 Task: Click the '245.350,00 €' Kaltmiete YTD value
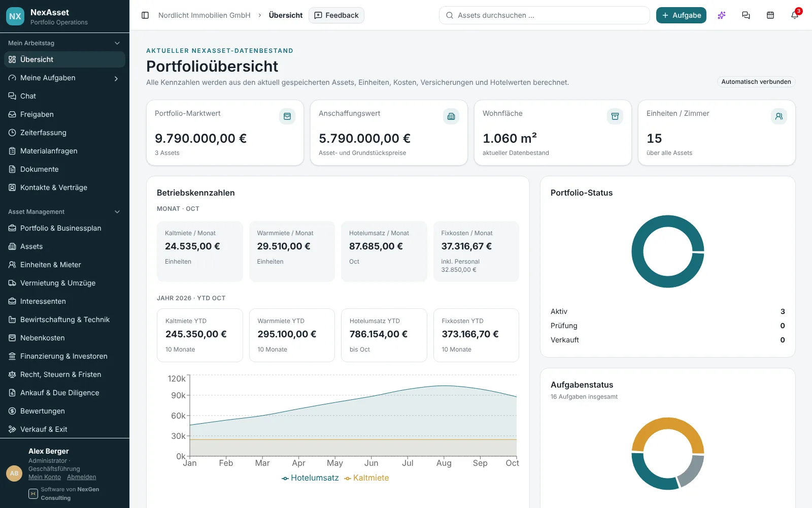[x=196, y=334]
